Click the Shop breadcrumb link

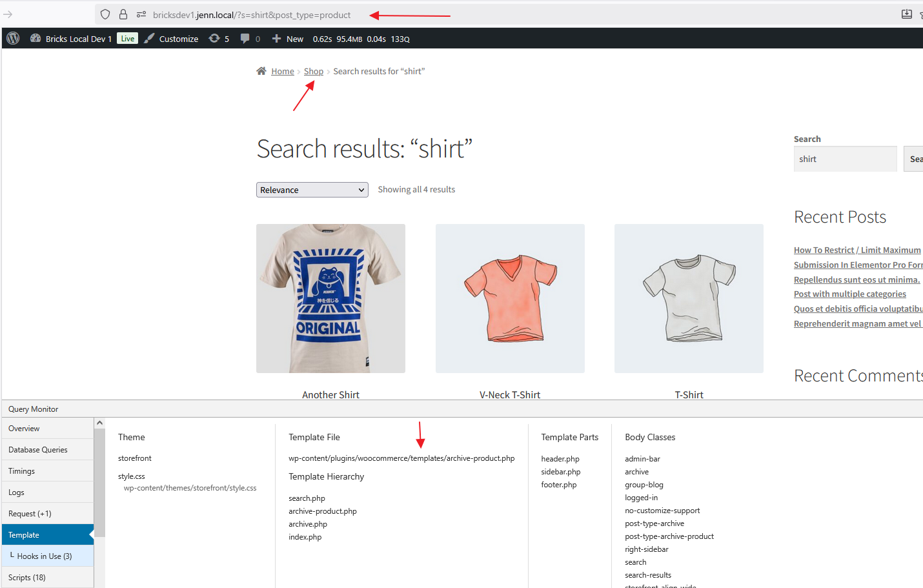(314, 72)
